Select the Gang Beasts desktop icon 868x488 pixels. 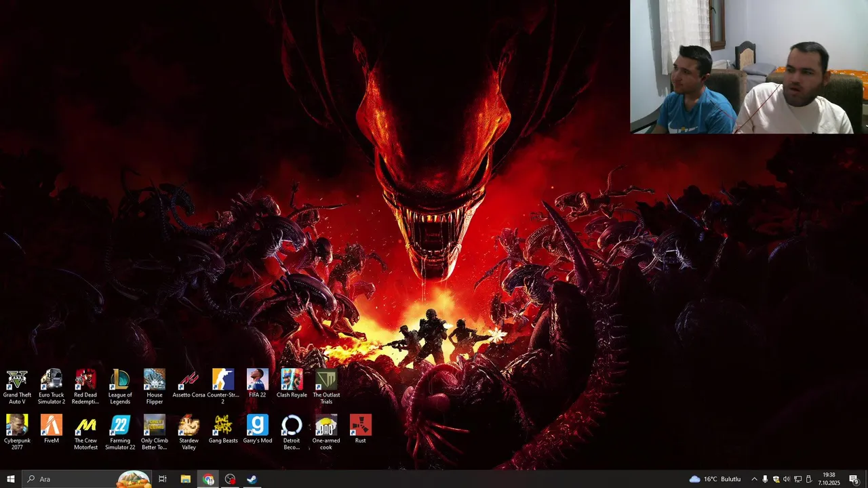point(223,429)
